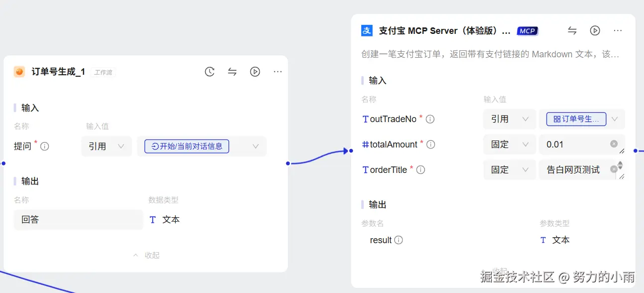Click the number type icon beside totalAmount

(x=366, y=145)
